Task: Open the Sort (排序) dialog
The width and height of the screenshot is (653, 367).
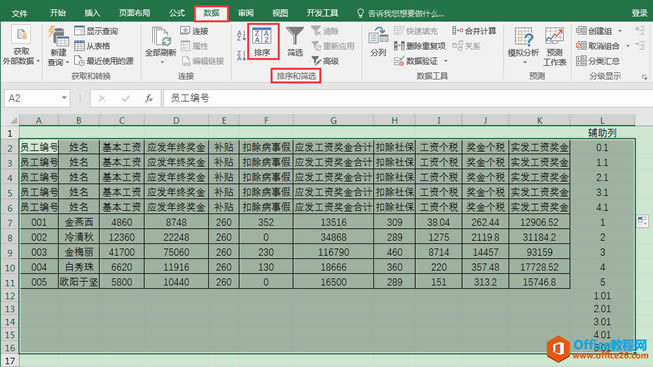Action: (262, 41)
